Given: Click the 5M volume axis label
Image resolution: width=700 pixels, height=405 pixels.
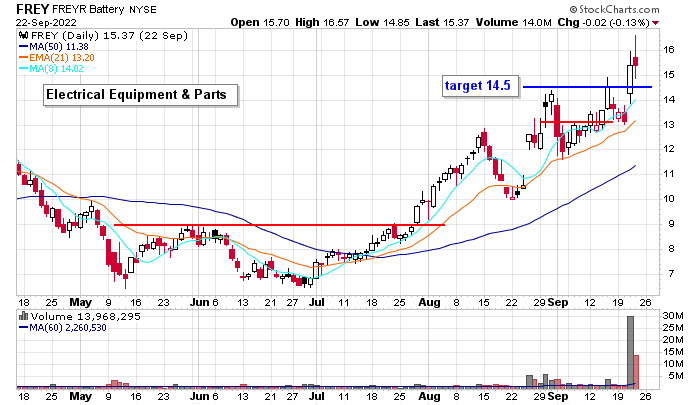Looking at the screenshot, I should point(675,376).
